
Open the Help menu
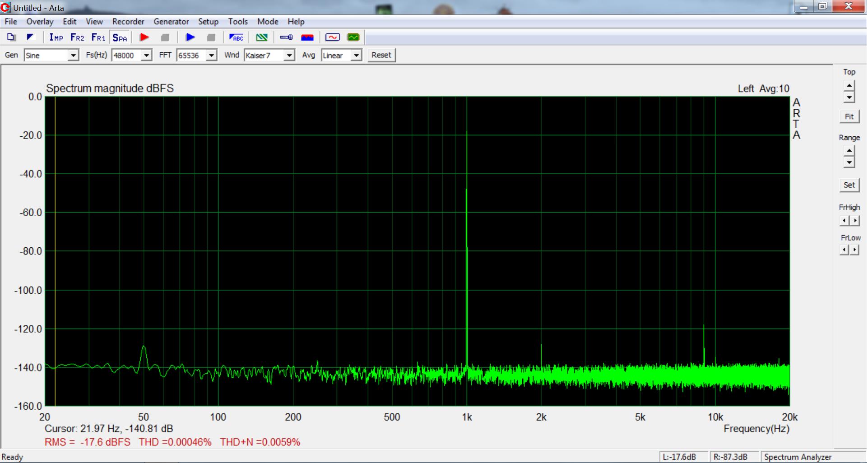click(296, 22)
